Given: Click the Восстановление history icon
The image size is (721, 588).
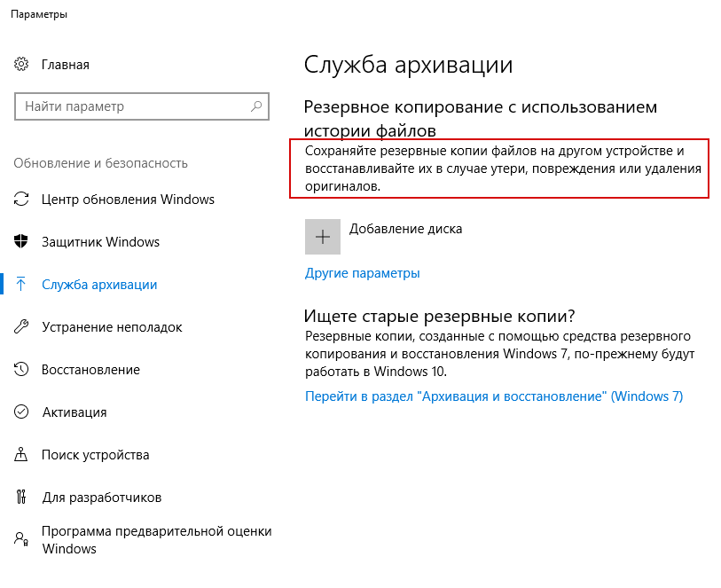Looking at the screenshot, I should pos(22,370).
